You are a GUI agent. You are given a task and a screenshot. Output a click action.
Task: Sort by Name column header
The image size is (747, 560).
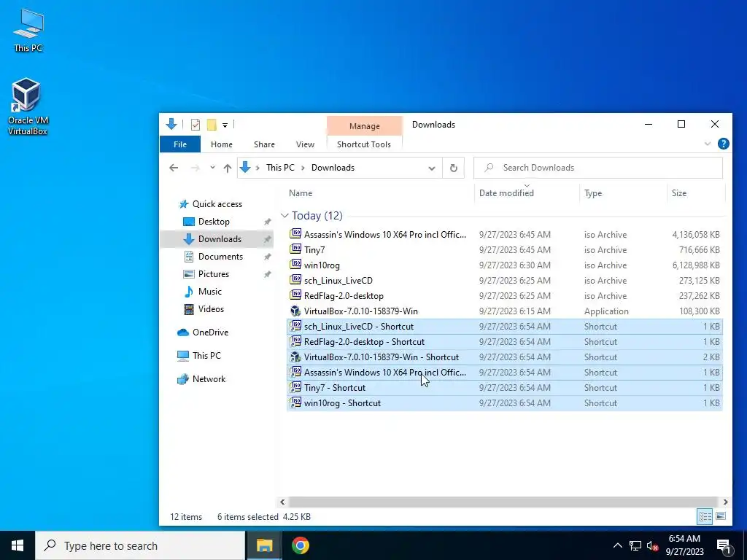point(301,192)
